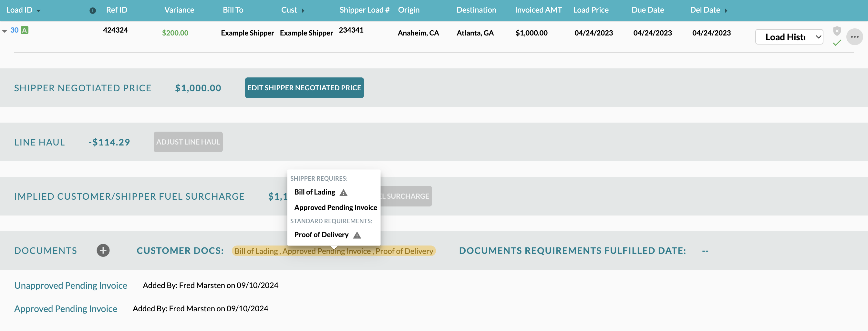Click the Documents section heading icon area
The image size is (868, 331).
click(45, 250)
